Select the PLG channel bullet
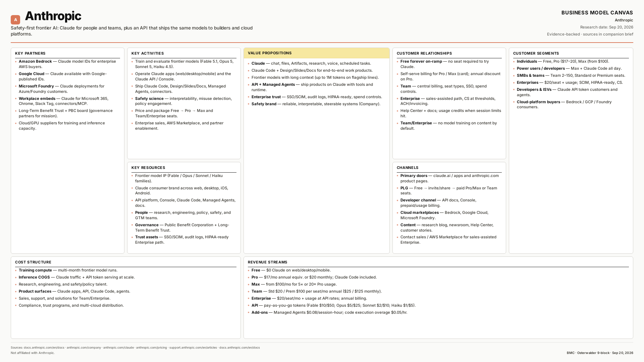644x362 pixels. tap(449, 190)
